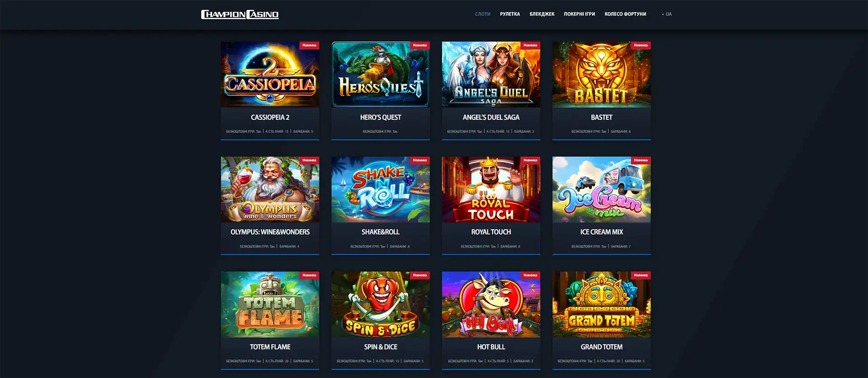Click the Olympus: Wine&Wonders title link
Screen dimensions: 868x378
tap(270, 232)
